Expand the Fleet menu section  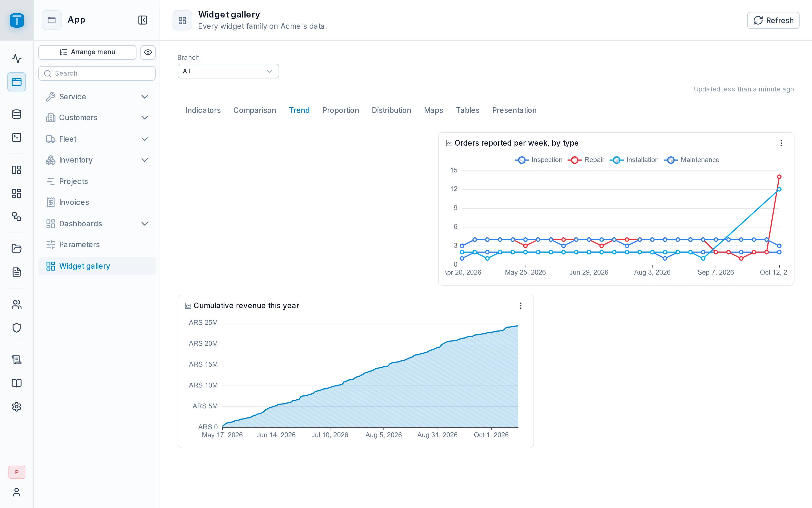point(97,139)
